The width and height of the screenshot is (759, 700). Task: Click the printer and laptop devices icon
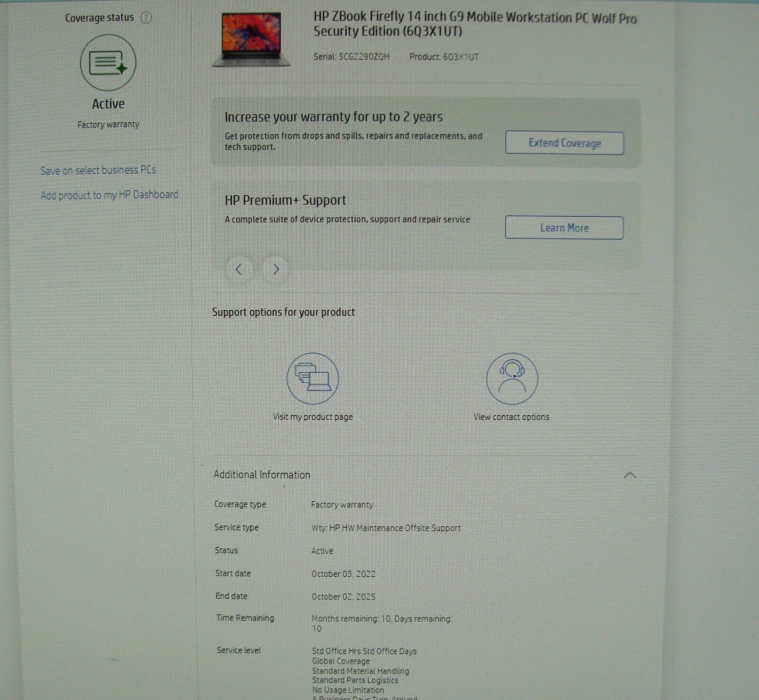click(x=313, y=378)
